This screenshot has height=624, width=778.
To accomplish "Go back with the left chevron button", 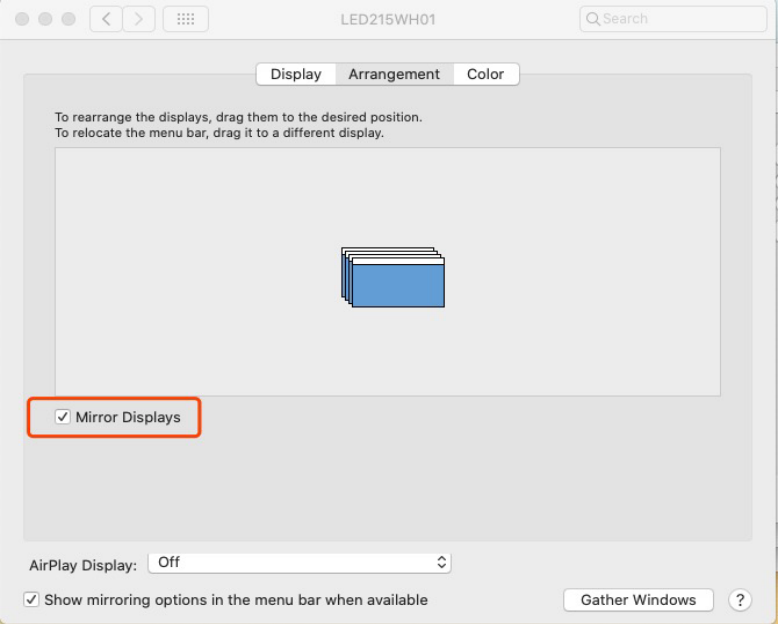I will click(106, 19).
